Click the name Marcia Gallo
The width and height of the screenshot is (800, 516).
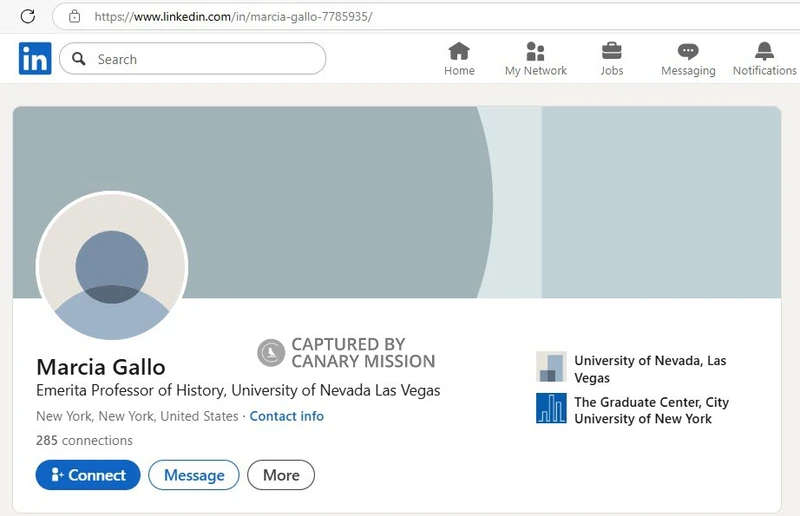tap(101, 367)
